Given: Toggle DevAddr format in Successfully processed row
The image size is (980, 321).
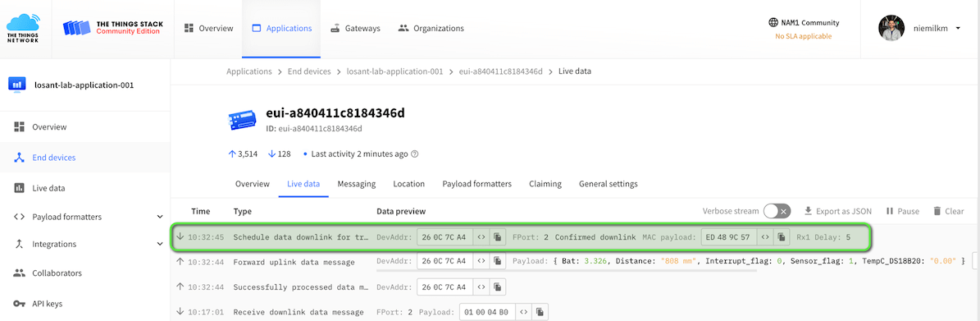Looking at the screenshot, I should [x=481, y=287].
